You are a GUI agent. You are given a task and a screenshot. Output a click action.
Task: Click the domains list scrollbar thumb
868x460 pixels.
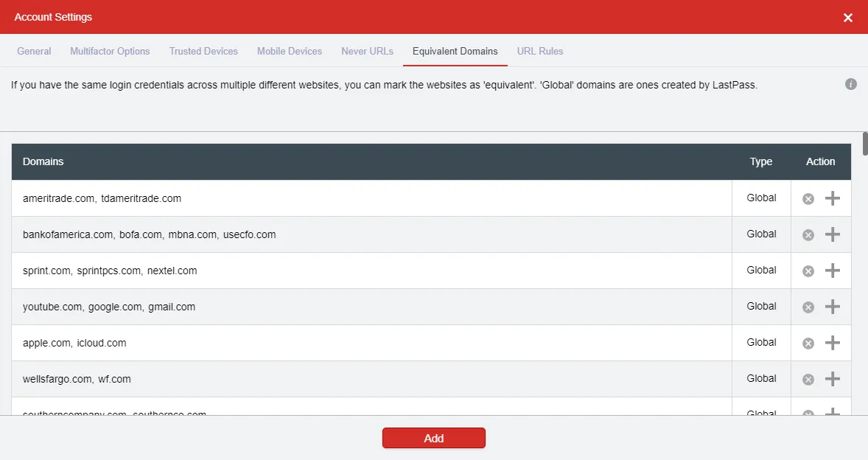(865, 144)
